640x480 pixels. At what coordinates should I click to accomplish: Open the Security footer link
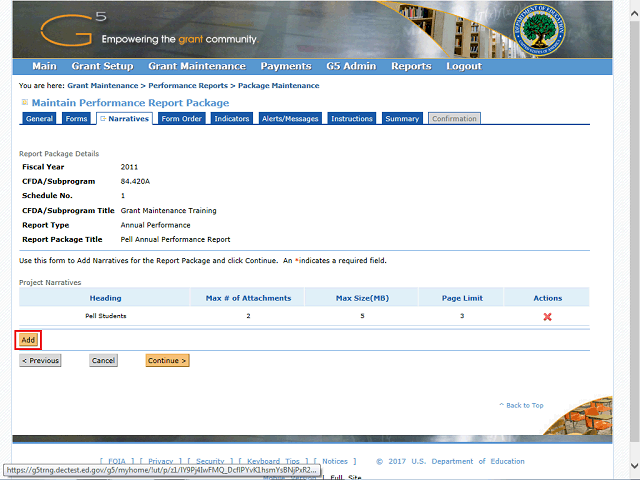click(x=210, y=461)
